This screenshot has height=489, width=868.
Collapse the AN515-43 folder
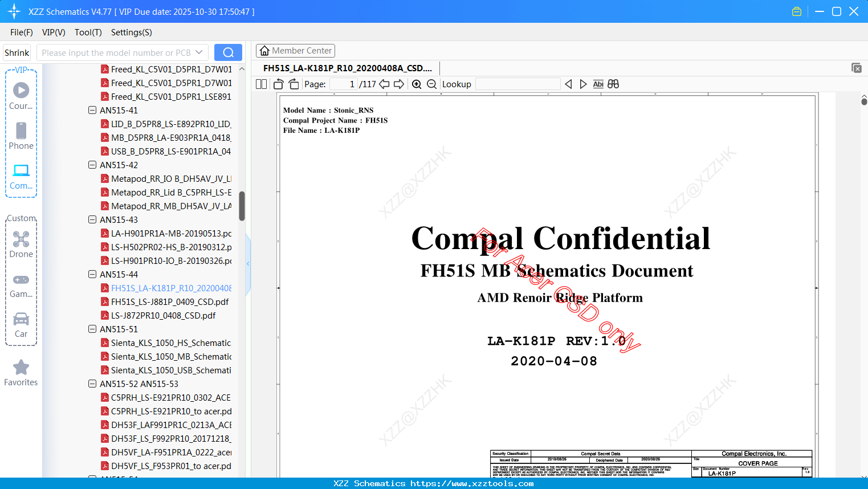(x=92, y=219)
